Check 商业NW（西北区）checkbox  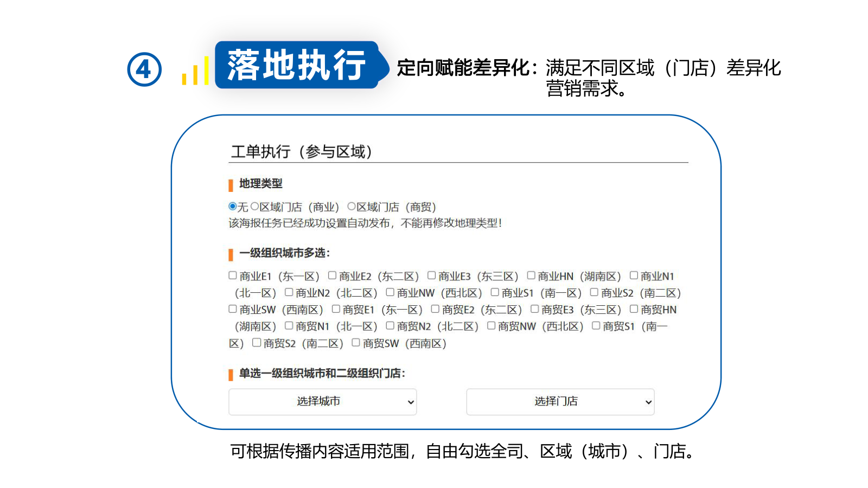(390, 292)
